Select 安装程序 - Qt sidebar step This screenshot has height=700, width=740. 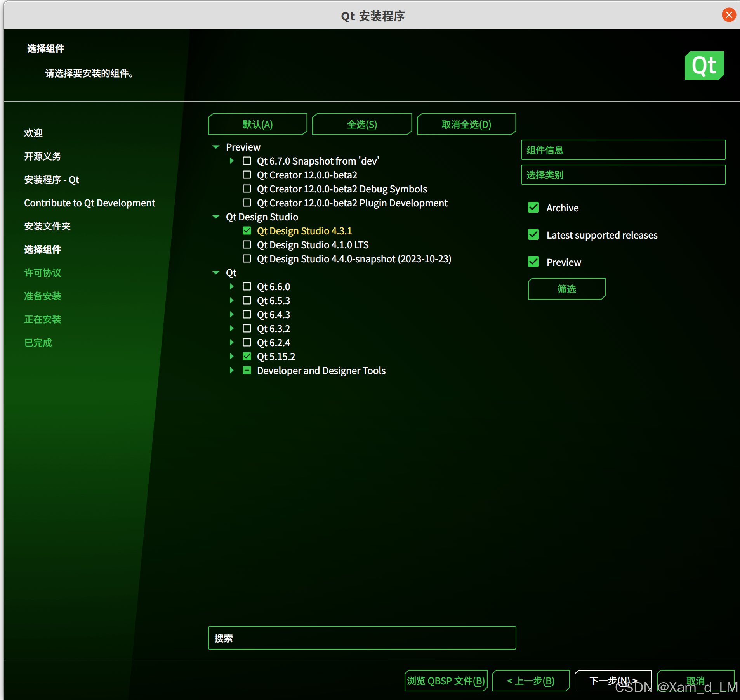coord(52,180)
